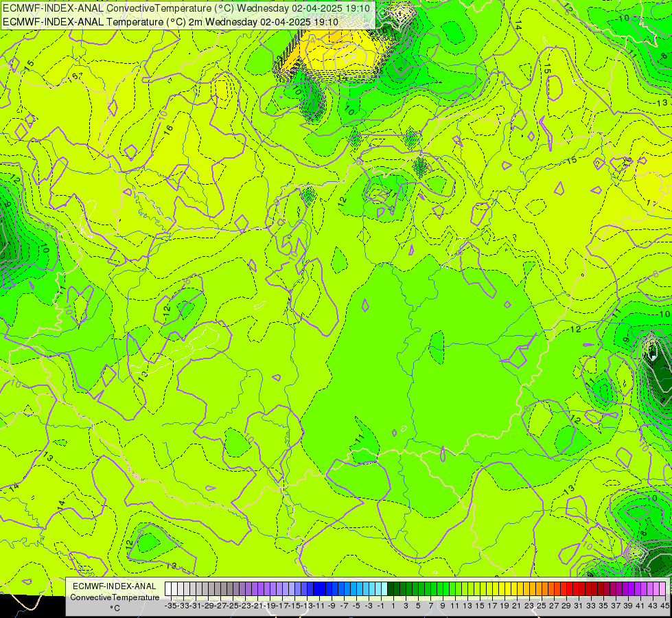Click legend scale value -3
The width and height of the screenshot is (672, 618).
[x=369, y=606]
